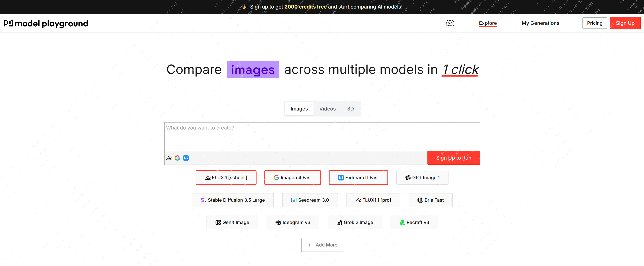Toggle the Imagen 4 Fast model
The image size is (644, 266).
(x=292, y=178)
